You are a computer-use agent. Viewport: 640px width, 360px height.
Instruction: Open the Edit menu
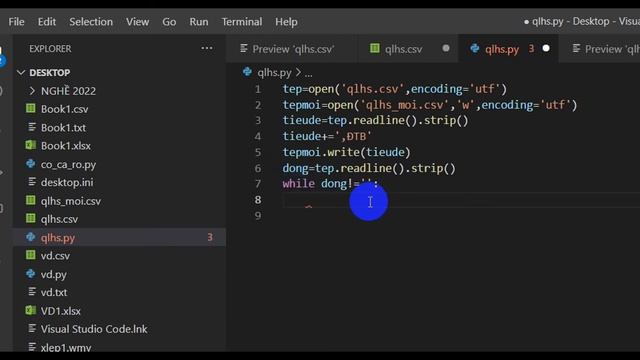(47, 22)
